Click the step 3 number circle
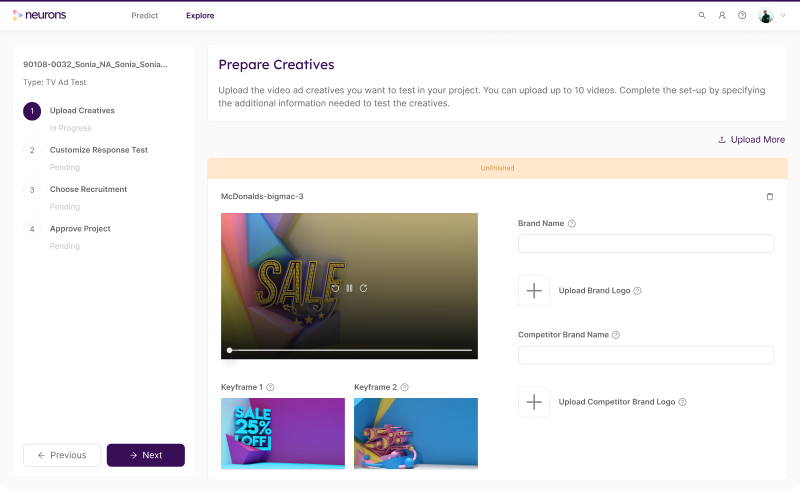The image size is (800, 489). point(32,190)
